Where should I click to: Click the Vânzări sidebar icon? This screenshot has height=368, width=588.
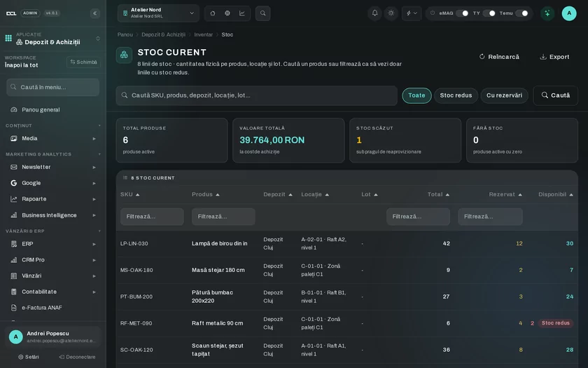14,276
